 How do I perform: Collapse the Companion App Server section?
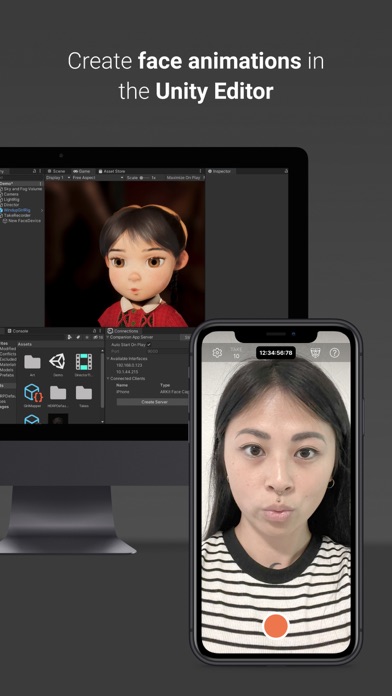point(108,337)
